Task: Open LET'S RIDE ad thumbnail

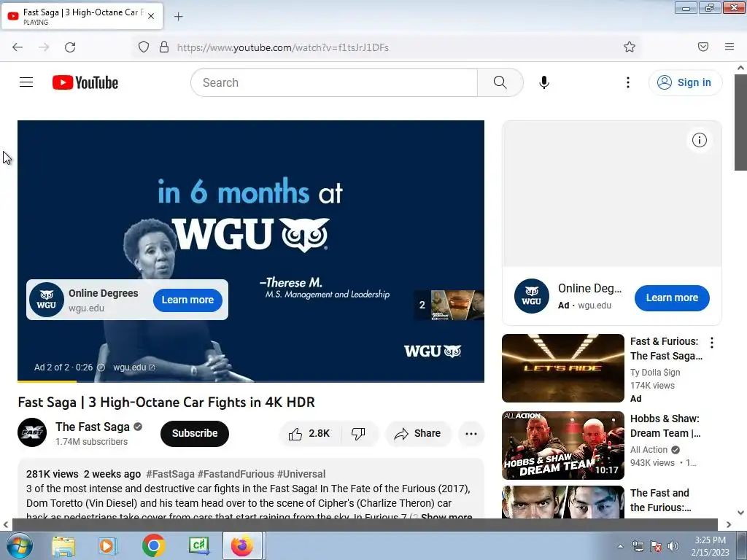Action: click(x=562, y=368)
